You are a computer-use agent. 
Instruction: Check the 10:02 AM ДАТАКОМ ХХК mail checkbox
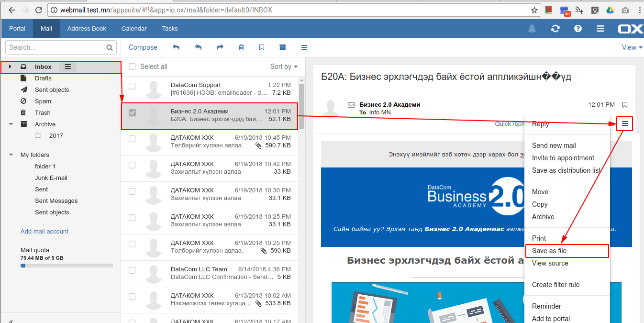(x=132, y=297)
